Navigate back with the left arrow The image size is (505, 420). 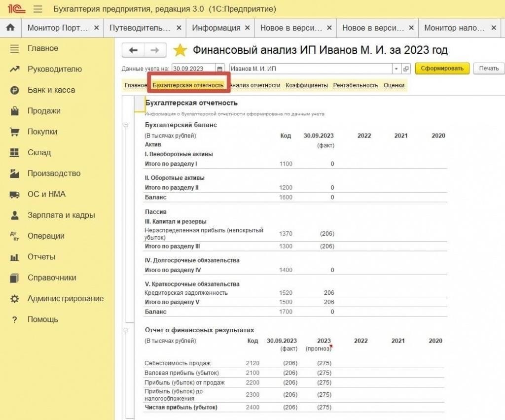pyautogui.click(x=133, y=50)
